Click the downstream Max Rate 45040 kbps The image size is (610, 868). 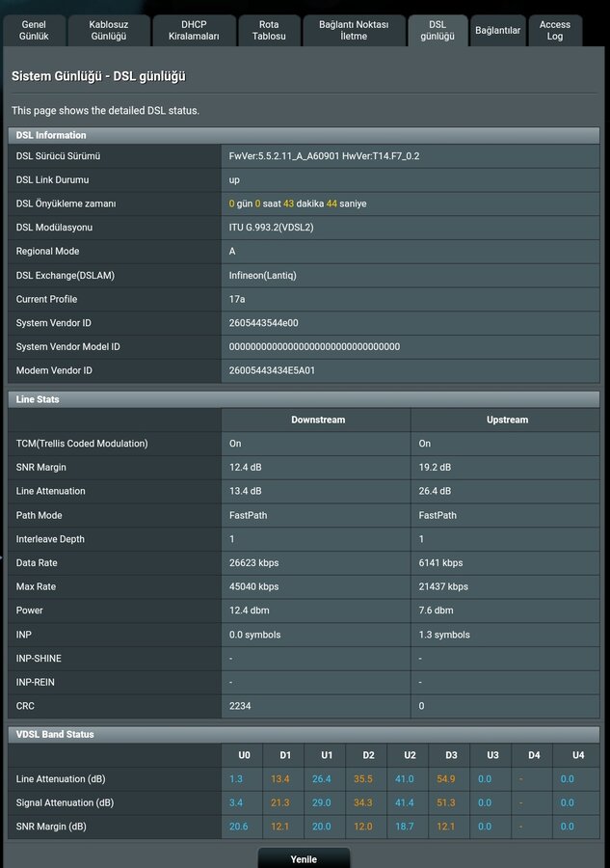(x=253, y=586)
